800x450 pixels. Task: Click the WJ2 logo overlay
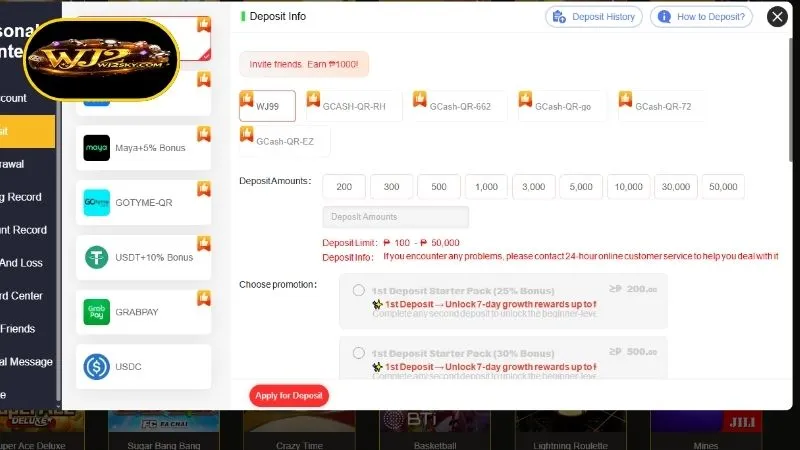pyautogui.click(x=102, y=60)
